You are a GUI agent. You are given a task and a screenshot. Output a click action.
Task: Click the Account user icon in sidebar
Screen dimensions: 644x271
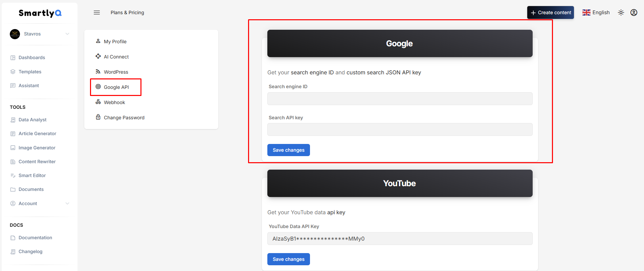[13, 204]
